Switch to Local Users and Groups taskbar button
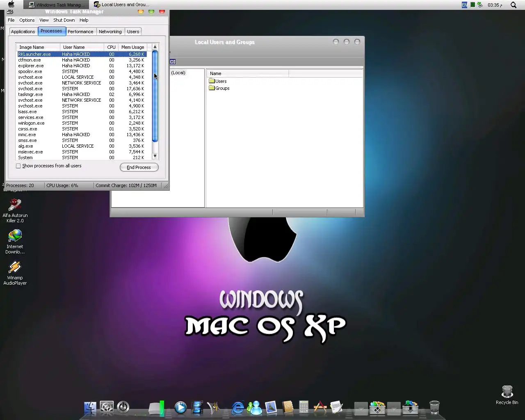The height and width of the screenshot is (420, 525). pos(122,5)
